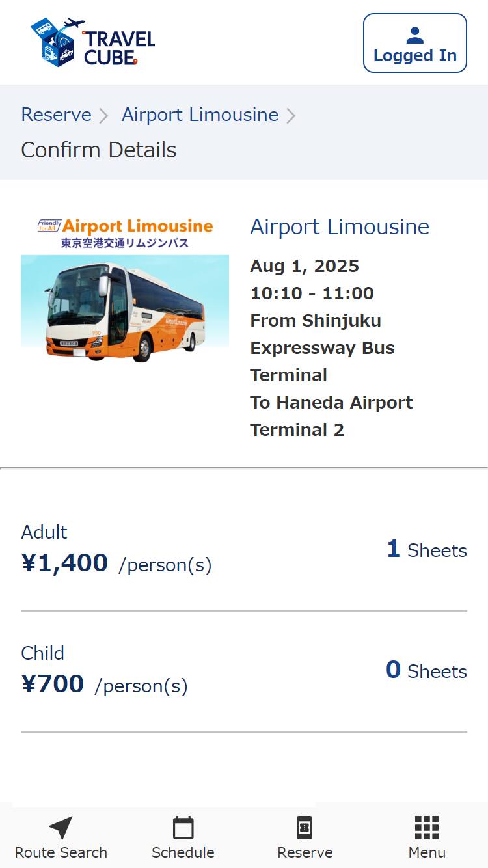
Task: Tap the Reserve ticket icon in bottom bar
Action: (305, 828)
